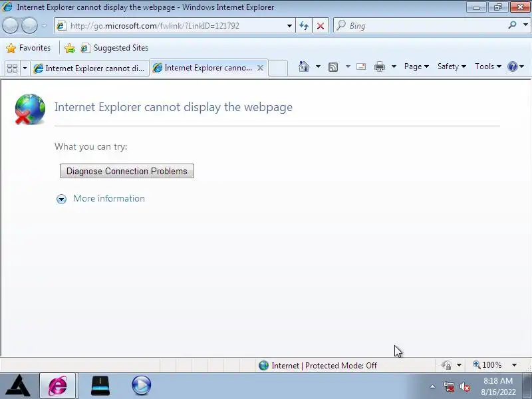This screenshot has height=399, width=532.
Task: Open the Favorites center
Action: click(x=28, y=48)
